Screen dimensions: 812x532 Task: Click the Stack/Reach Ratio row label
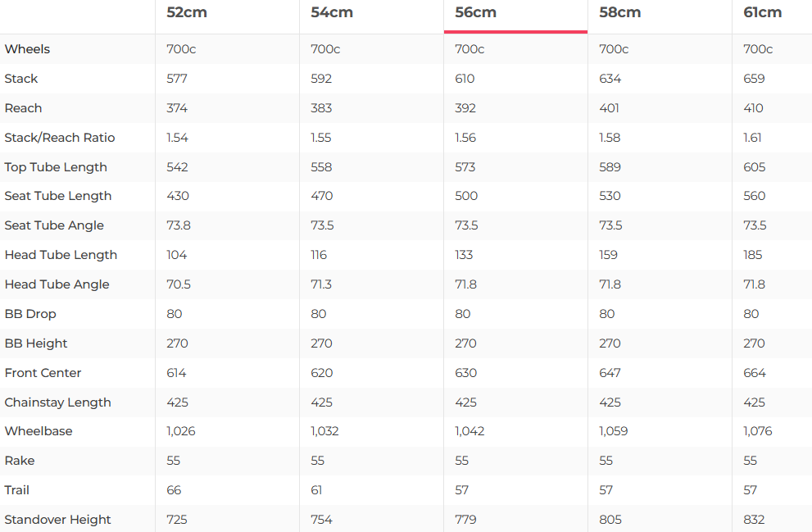click(x=60, y=138)
